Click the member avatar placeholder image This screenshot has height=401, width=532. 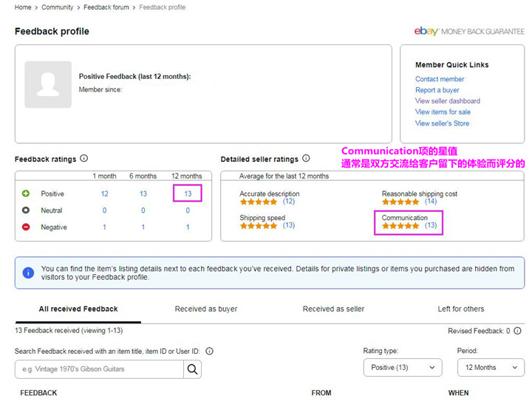48,85
